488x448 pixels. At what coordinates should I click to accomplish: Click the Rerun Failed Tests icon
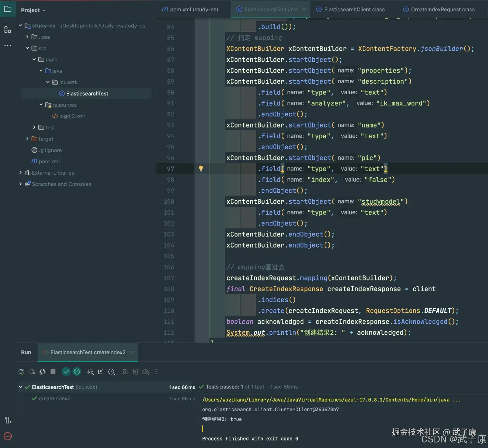(33, 372)
